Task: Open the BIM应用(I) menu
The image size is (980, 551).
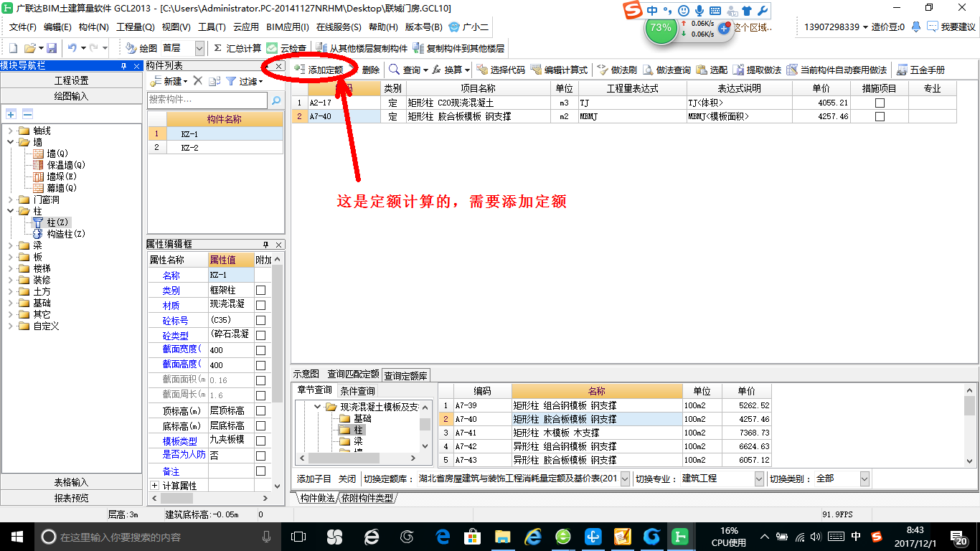Action: (287, 27)
